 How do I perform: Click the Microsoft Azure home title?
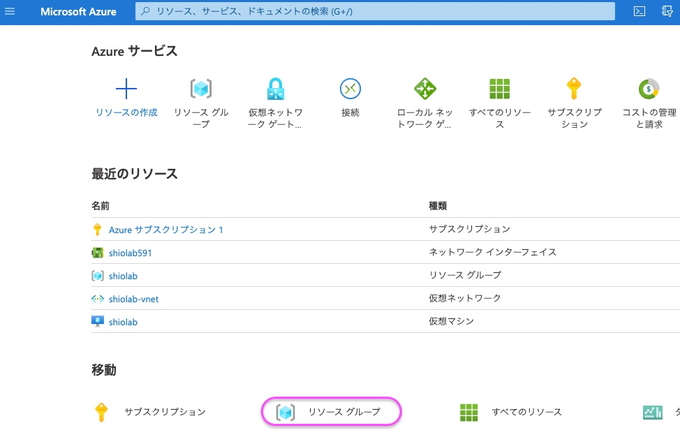click(x=78, y=12)
